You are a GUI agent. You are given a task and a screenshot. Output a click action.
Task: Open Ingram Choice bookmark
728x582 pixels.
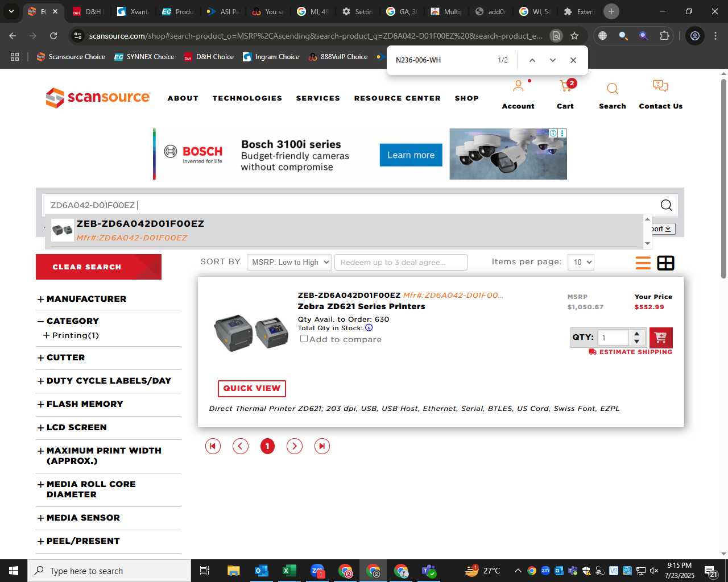pos(271,57)
